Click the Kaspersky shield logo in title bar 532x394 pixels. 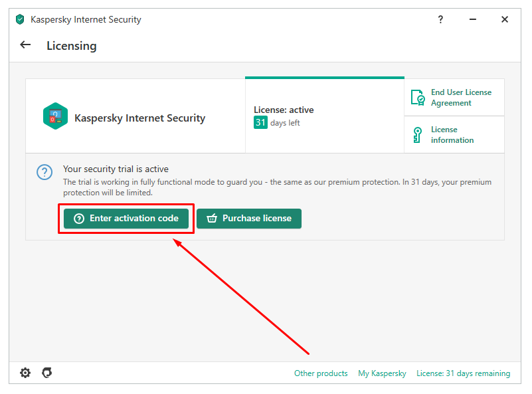20,19
